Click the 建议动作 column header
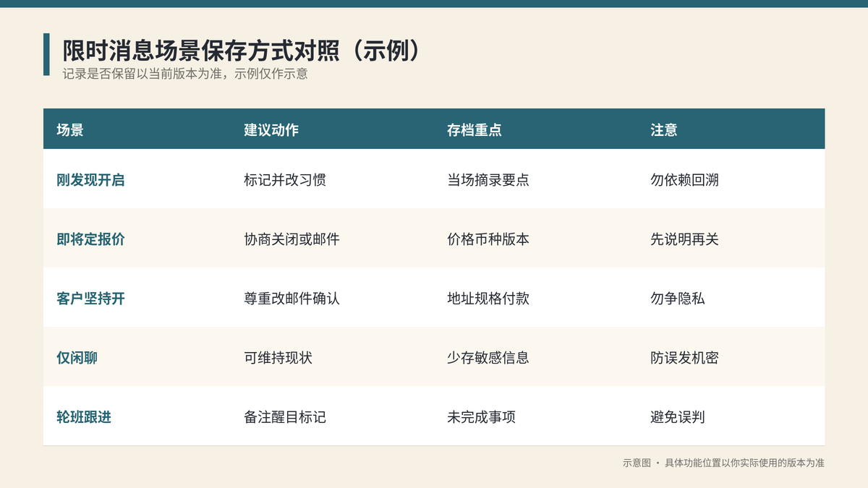Screen dimensions: 868x488 click(271, 130)
